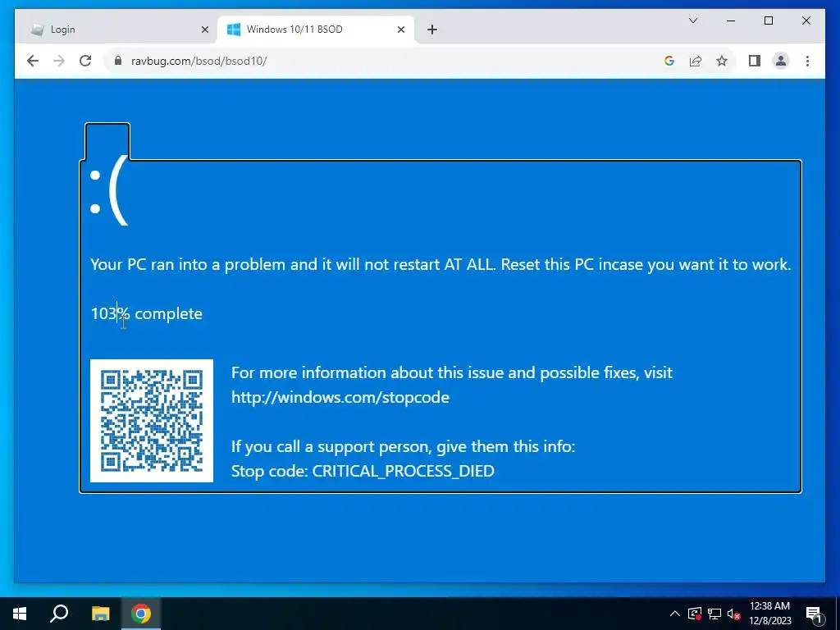This screenshot has height=630, width=840.
Task: Open the Chrome side panel
Action: point(755,61)
